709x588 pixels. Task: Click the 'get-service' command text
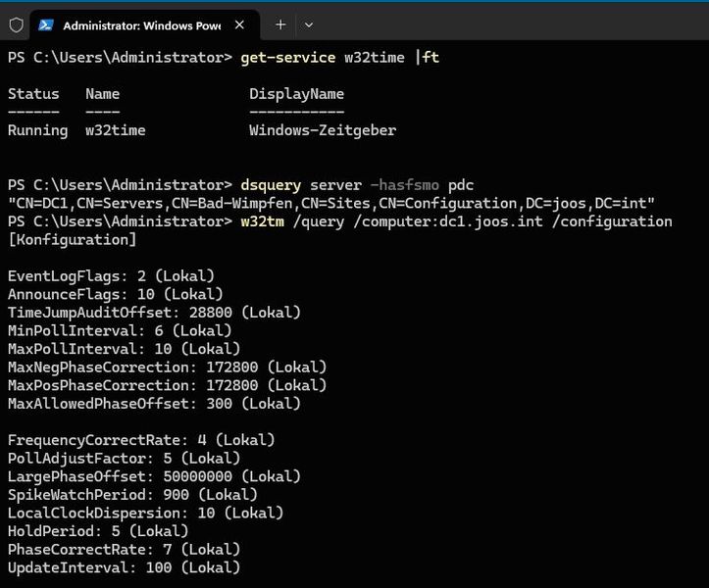pyautogui.click(x=288, y=58)
